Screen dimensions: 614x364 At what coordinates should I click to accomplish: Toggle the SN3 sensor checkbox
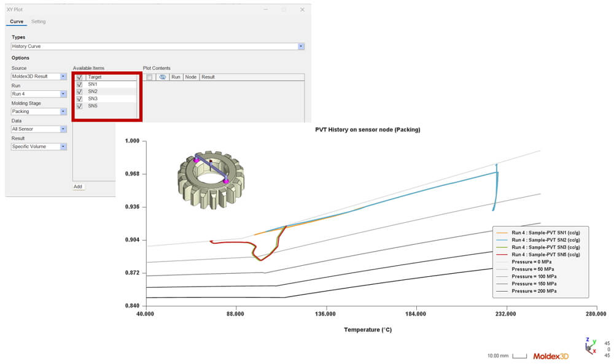[79, 99]
